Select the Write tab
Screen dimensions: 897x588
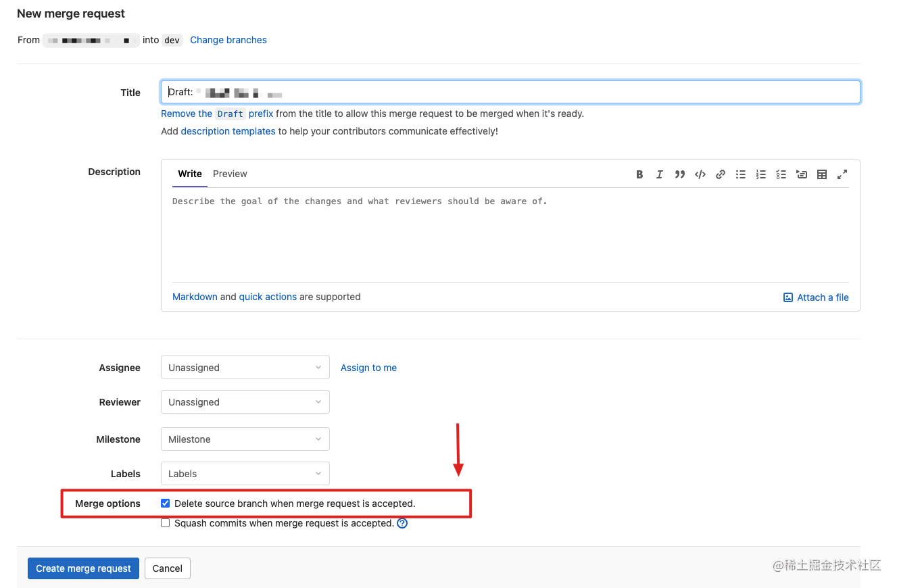coord(190,174)
